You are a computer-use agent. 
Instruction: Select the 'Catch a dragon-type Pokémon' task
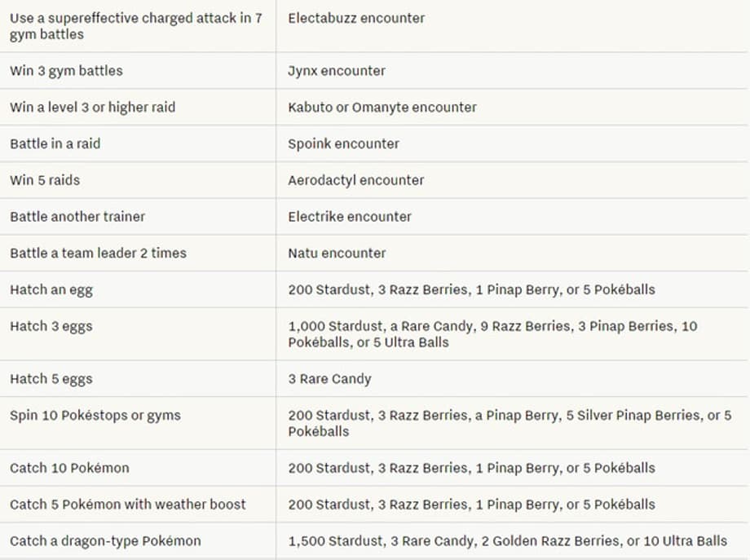click(105, 541)
